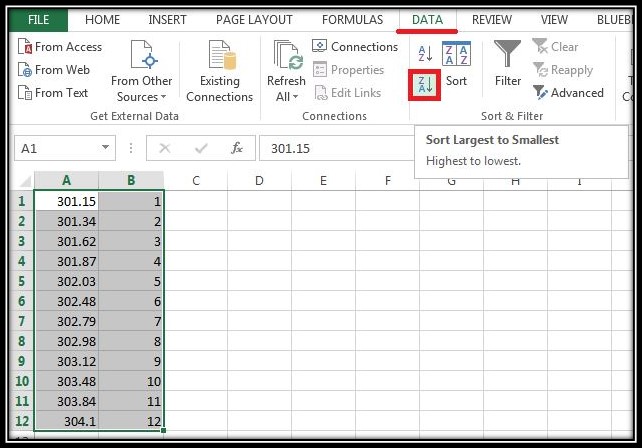Click cell B12 containing 12

(131, 421)
